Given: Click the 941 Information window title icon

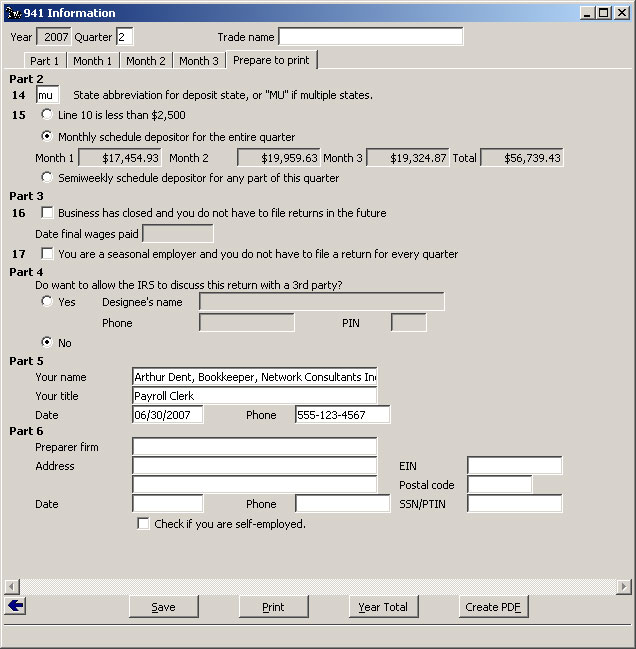Looking at the screenshot, I should [13, 13].
